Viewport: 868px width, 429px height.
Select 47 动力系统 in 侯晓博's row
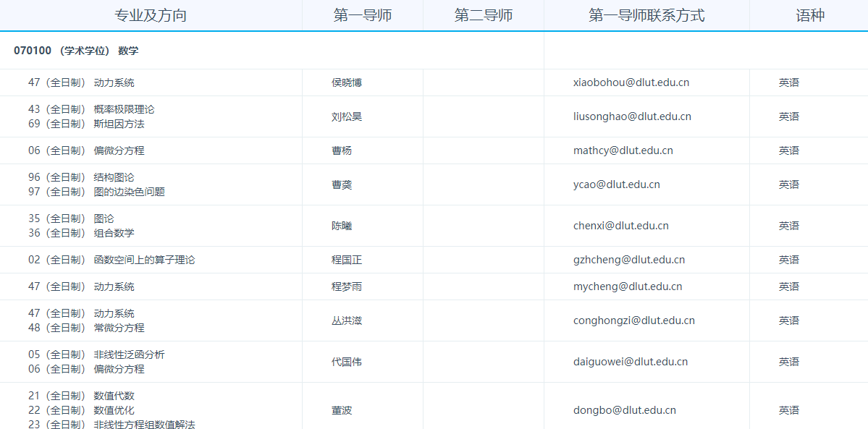tap(81, 83)
